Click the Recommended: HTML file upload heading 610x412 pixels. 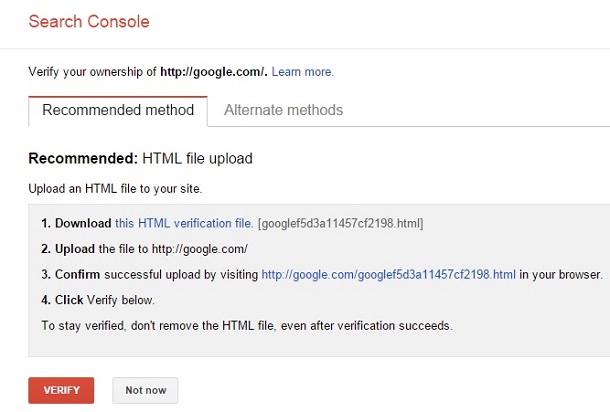(x=140, y=159)
